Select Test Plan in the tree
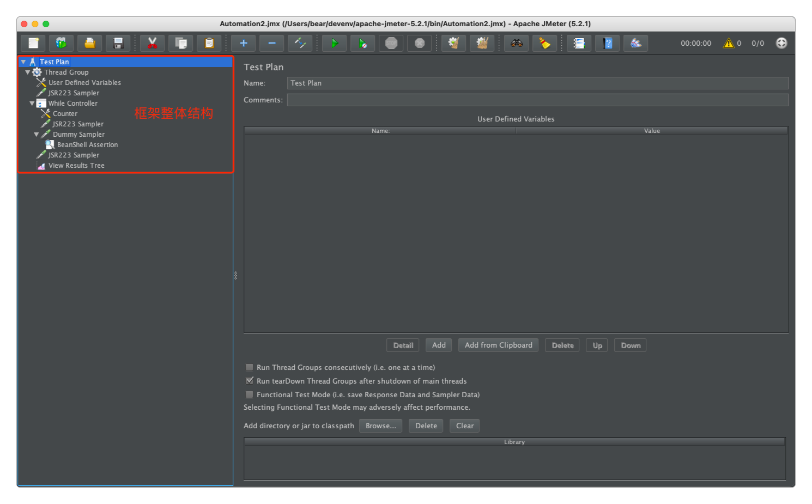Viewport: 812px width, 504px height. pos(54,62)
